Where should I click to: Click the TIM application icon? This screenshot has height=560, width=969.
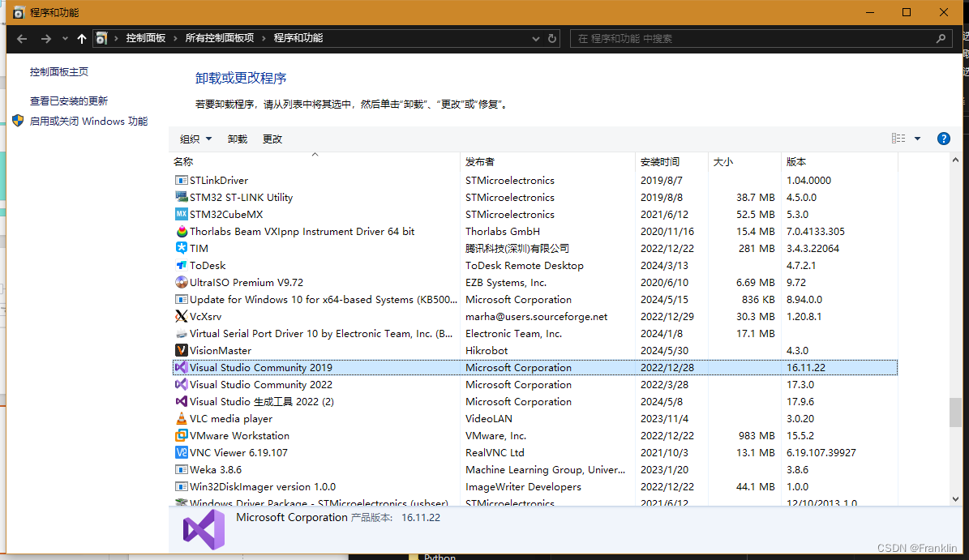pos(182,248)
